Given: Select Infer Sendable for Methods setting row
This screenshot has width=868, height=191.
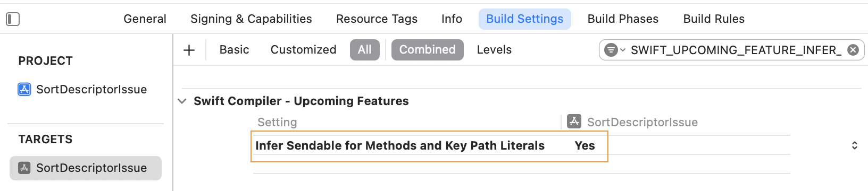Looking at the screenshot, I should 429,146.
